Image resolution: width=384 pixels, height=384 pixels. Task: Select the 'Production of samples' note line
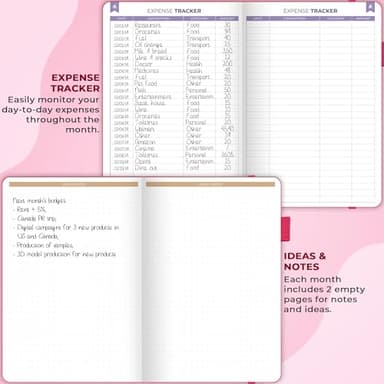pos(43,245)
